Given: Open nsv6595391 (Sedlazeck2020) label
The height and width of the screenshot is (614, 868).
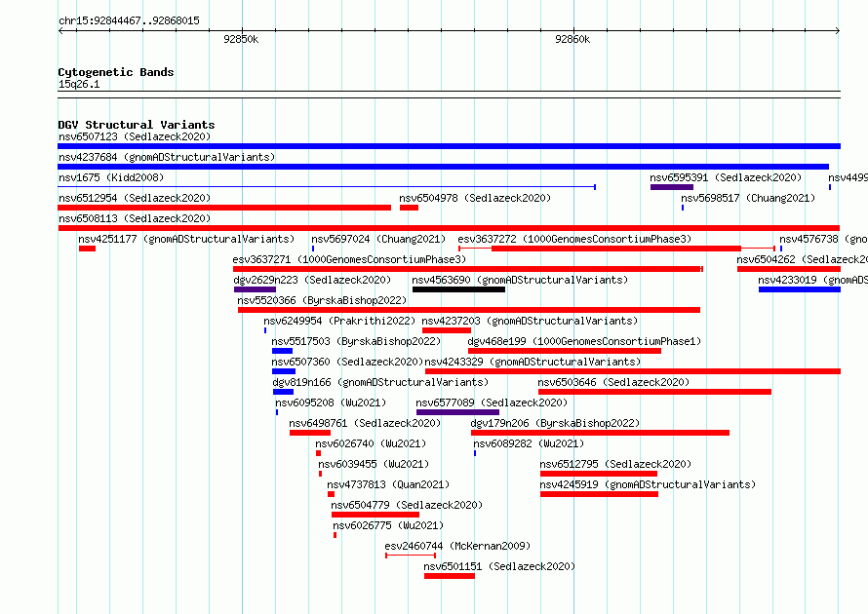Looking at the screenshot, I should (x=726, y=177).
